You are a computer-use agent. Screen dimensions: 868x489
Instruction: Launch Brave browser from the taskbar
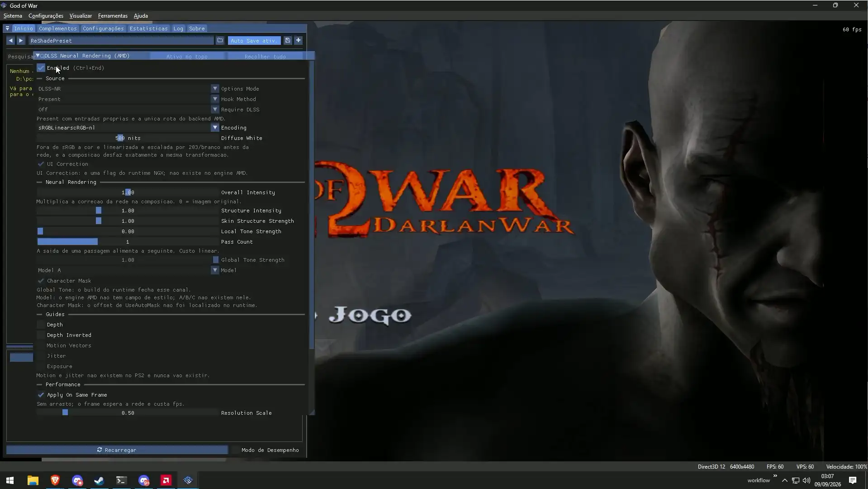pos(55,480)
